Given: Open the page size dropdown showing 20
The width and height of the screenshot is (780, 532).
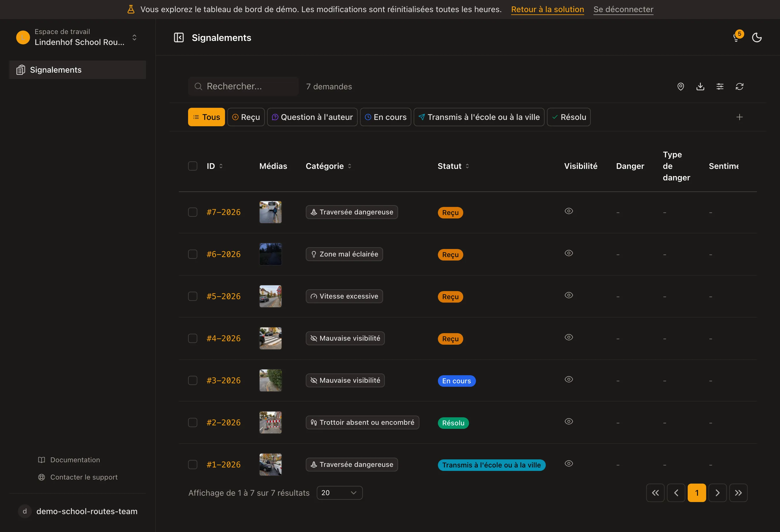Looking at the screenshot, I should point(340,493).
